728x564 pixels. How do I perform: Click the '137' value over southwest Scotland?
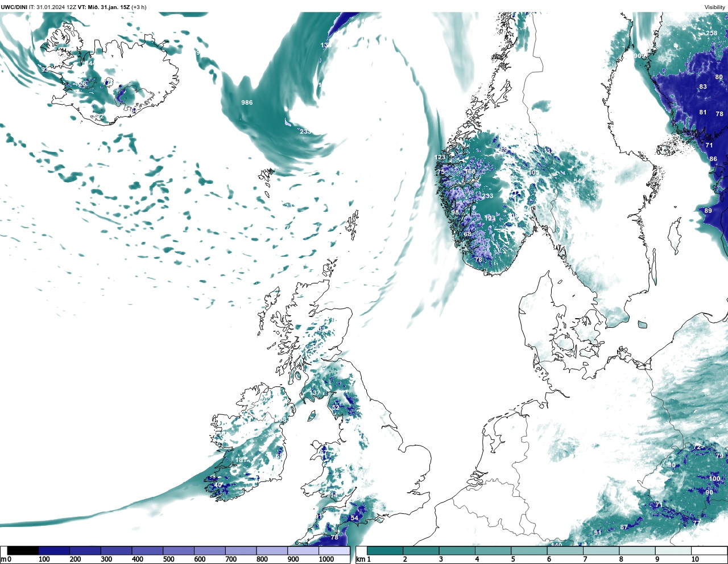pyautogui.click(x=315, y=393)
